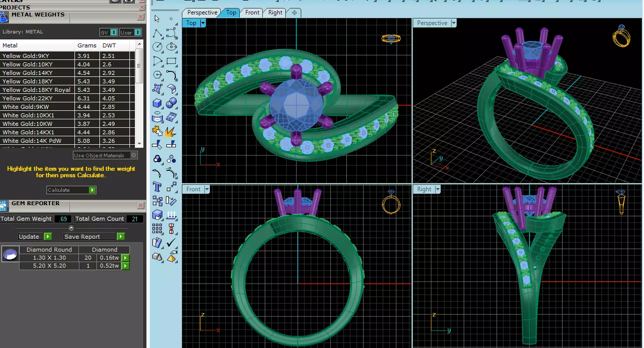Image resolution: width=644 pixels, height=348 pixels.
Task: Select the Split tool
Action: 171,145
